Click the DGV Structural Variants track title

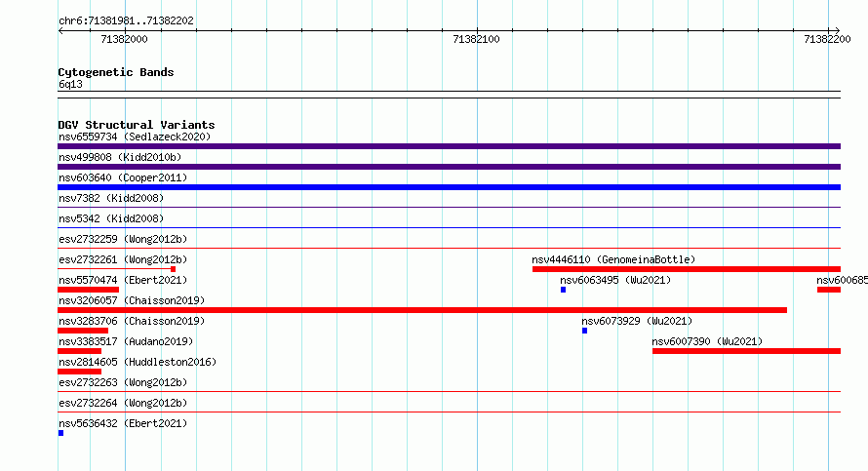pyautogui.click(x=137, y=125)
